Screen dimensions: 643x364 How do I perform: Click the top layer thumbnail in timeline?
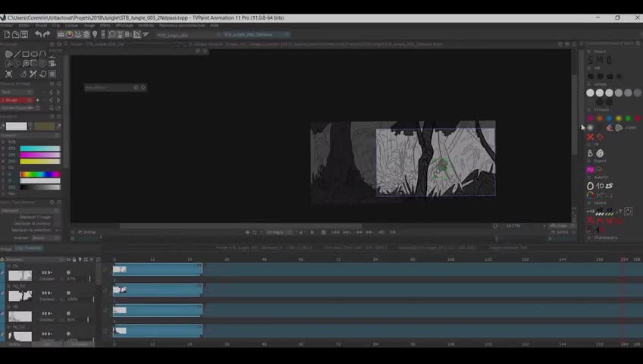[x=20, y=275]
